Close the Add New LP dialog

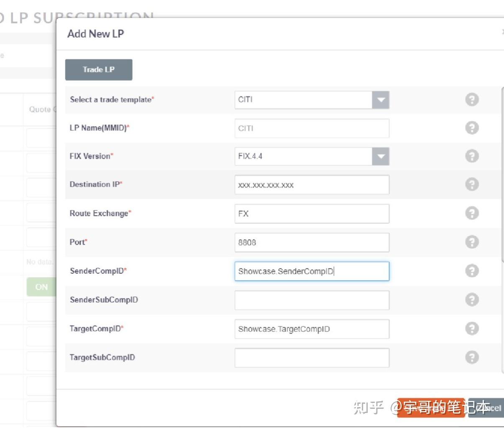pos(502,31)
